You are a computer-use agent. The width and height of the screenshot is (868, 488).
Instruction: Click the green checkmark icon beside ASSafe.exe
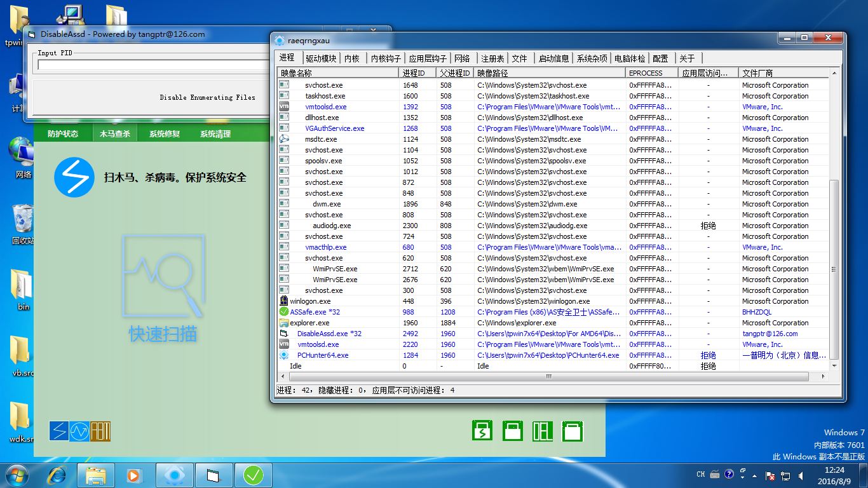click(284, 312)
